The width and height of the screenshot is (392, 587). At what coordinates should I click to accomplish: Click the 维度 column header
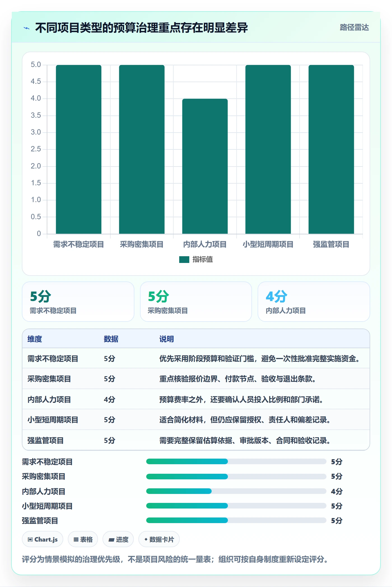(x=35, y=339)
